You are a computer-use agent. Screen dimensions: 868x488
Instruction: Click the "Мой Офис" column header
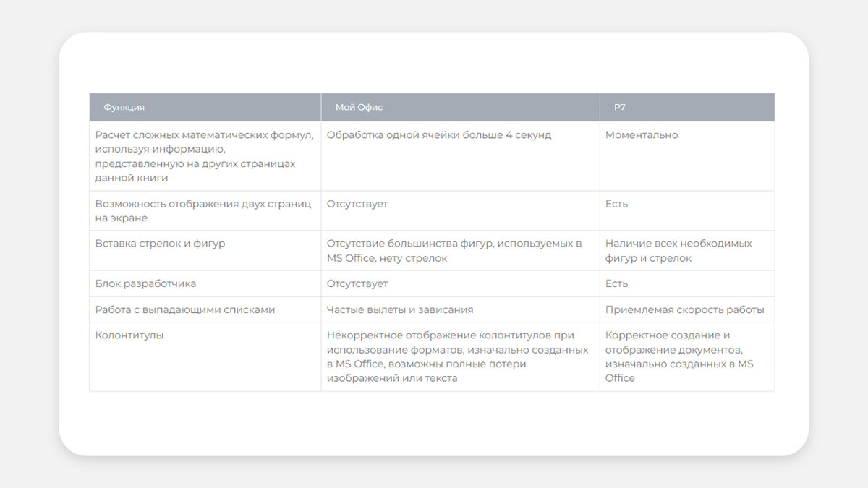[460, 107]
